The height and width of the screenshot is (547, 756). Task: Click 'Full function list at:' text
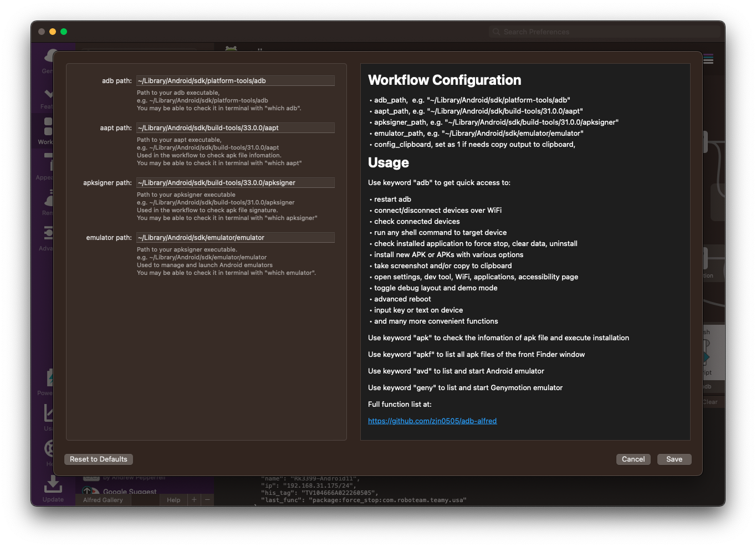coord(400,405)
